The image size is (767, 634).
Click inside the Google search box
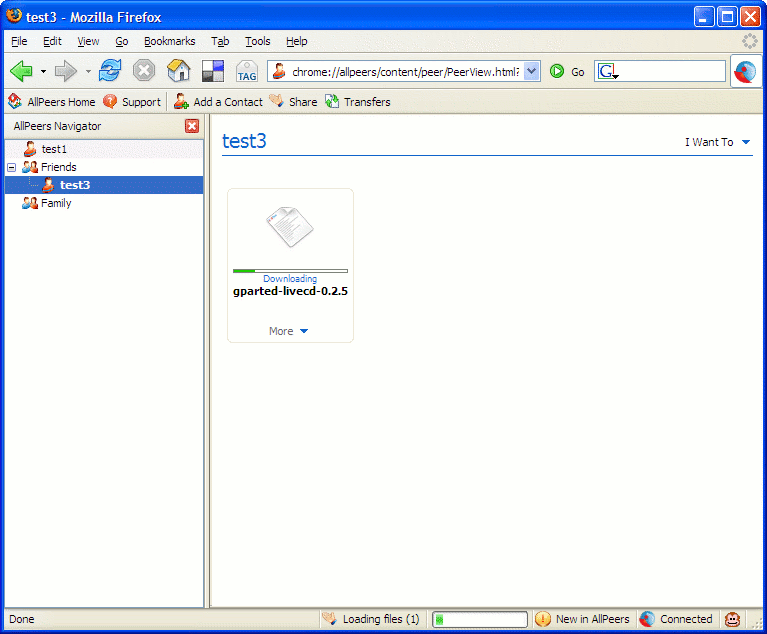pyautogui.click(x=673, y=71)
